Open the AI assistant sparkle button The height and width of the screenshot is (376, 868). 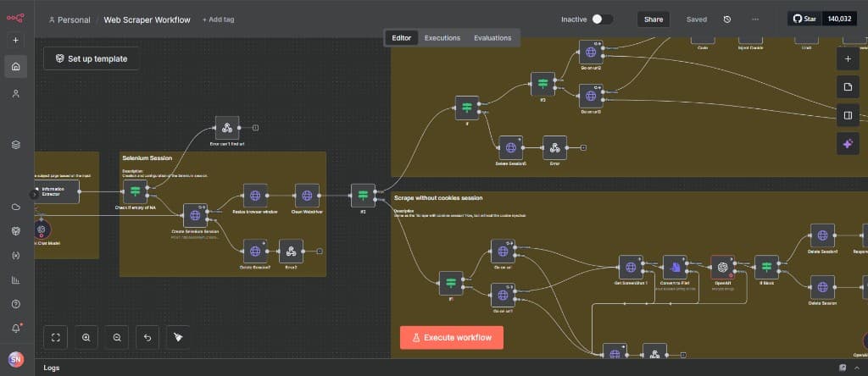click(848, 144)
